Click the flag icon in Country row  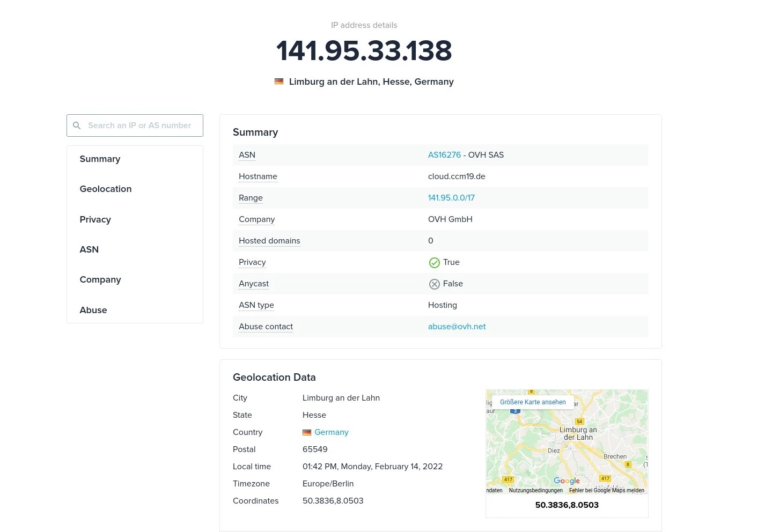[307, 433]
